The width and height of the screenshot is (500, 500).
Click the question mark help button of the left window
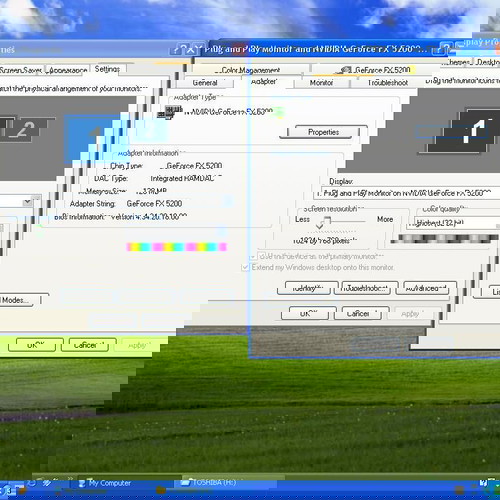[x=180, y=50]
